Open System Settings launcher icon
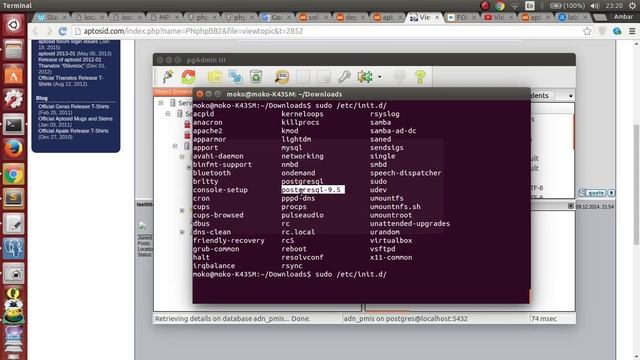640x360 pixels. 13,99
